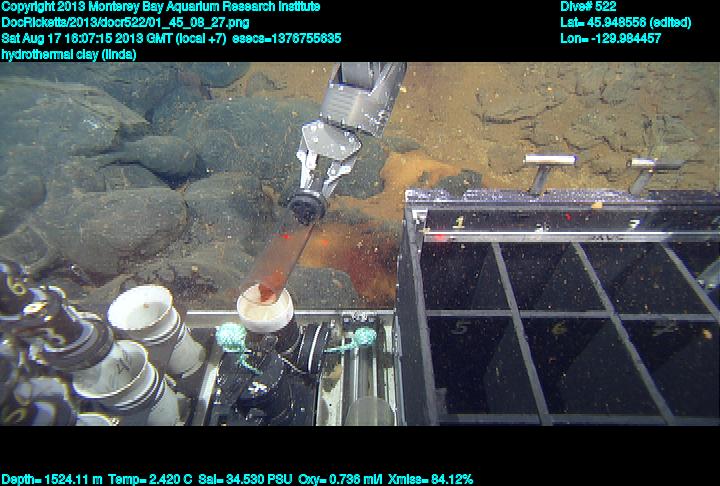Viewport: 720px width, 486px height.
Task: Click the yellow '1' compartment number on sample box
Action: coord(459,223)
